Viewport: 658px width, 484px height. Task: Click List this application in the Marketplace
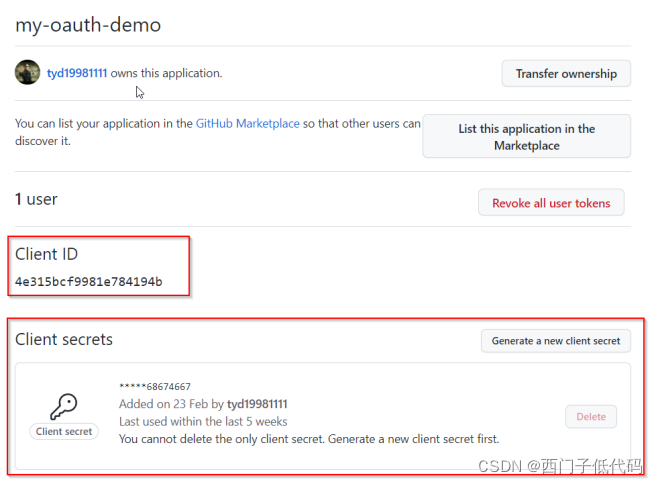tap(526, 136)
